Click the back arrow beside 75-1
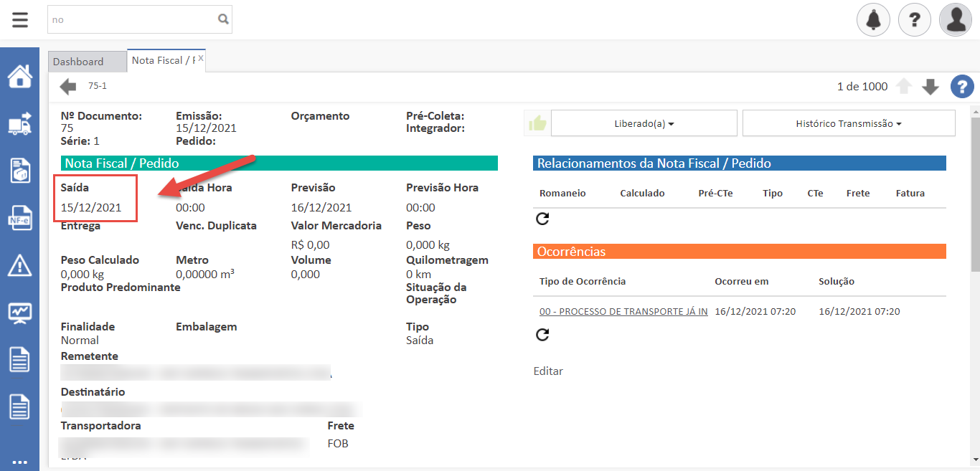Image resolution: width=980 pixels, height=471 pixels. click(x=68, y=87)
